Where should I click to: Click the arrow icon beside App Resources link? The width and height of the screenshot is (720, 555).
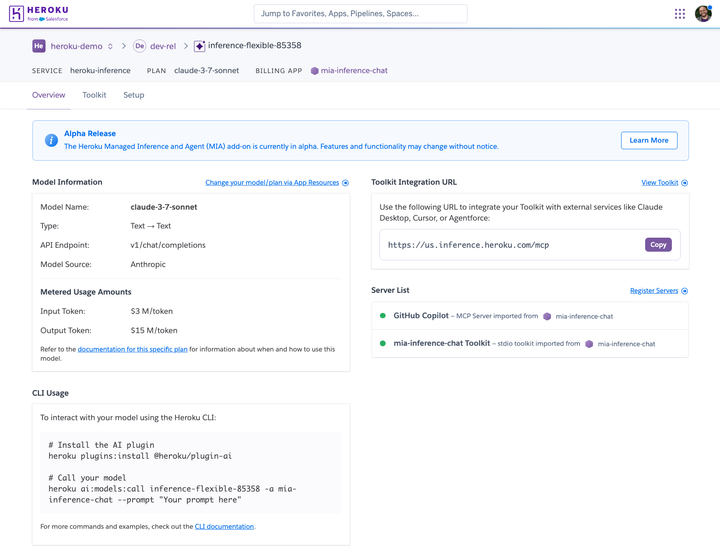tap(345, 183)
